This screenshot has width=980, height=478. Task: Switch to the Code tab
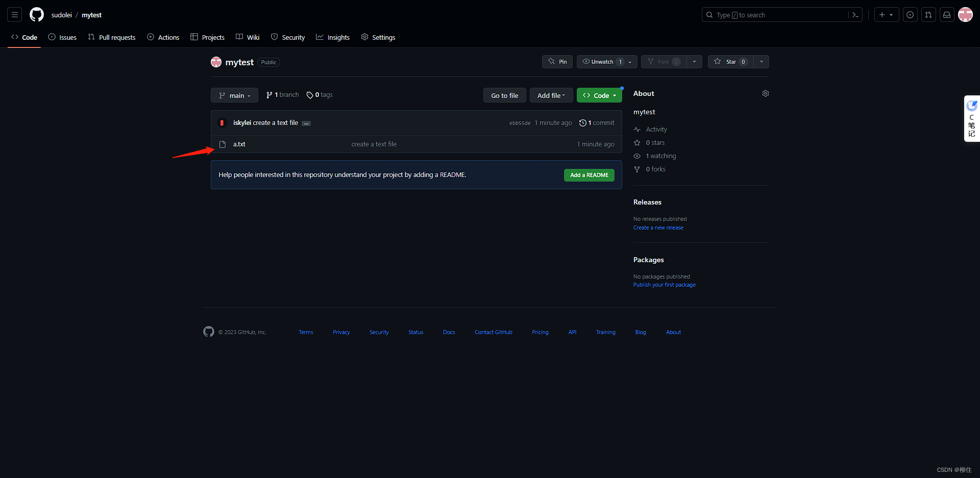coord(24,37)
